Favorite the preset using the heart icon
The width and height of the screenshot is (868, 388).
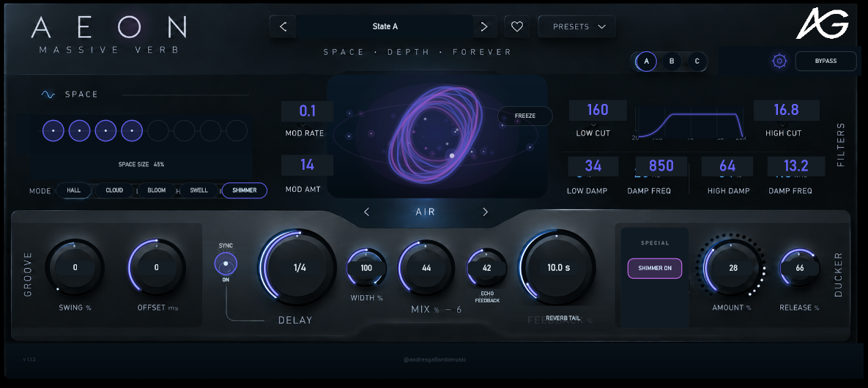pyautogui.click(x=516, y=26)
